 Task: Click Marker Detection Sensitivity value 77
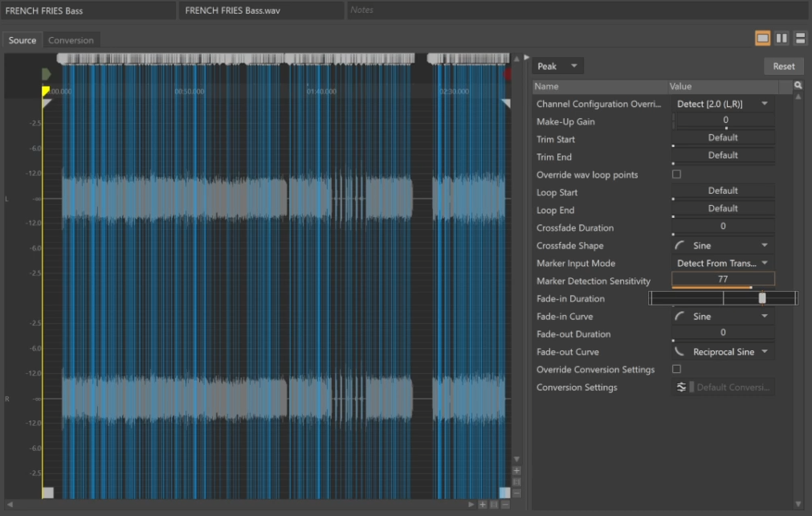click(723, 279)
